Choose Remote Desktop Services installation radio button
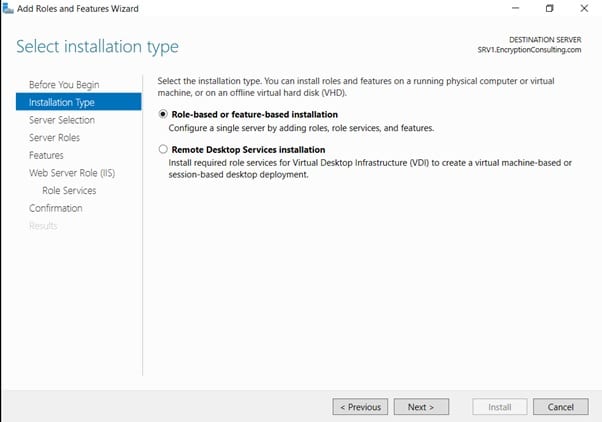Viewport: 602px width, 422px height. [x=164, y=149]
